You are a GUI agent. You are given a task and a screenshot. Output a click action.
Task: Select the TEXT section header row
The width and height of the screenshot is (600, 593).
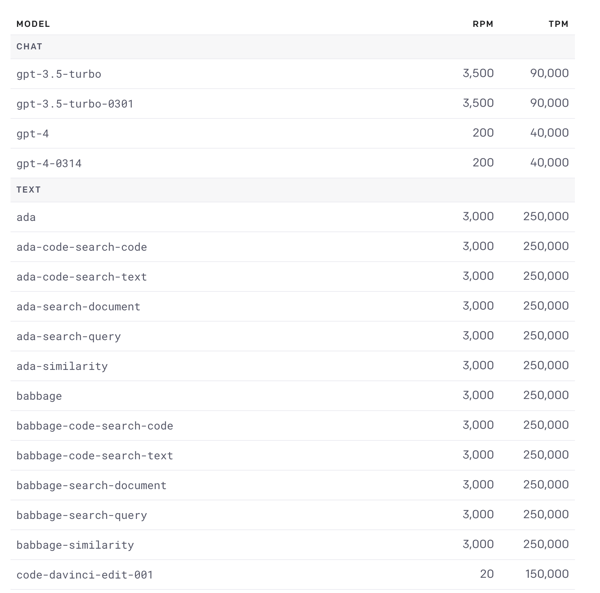292,190
